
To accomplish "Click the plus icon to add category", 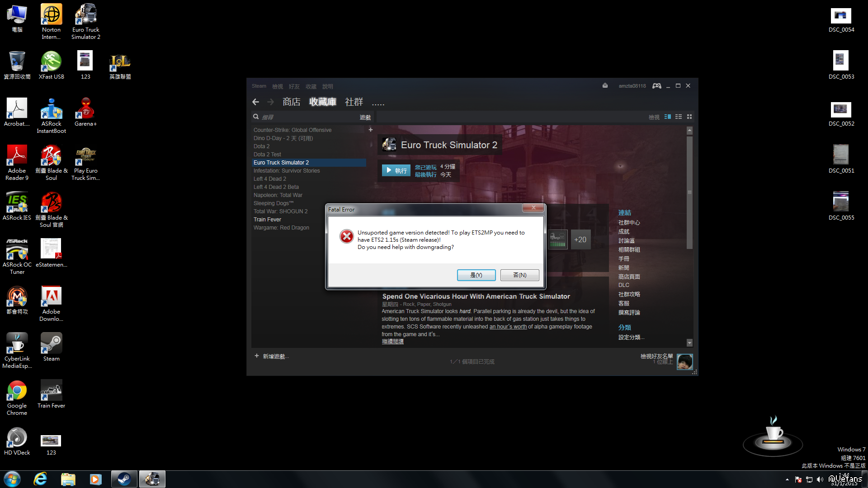I will click(x=370, y=130).
